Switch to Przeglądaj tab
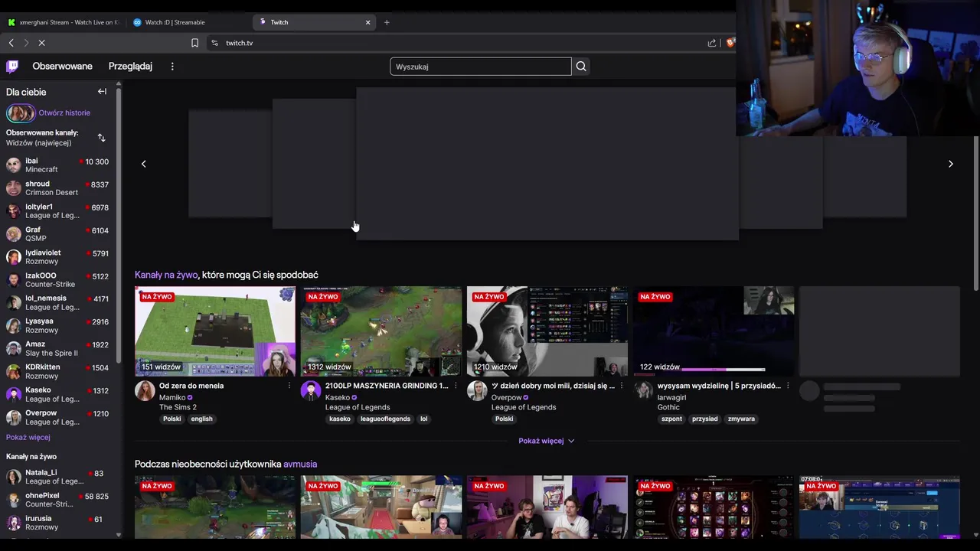The height and width of the screenshot is (551, 980). (x=130, y=67)
